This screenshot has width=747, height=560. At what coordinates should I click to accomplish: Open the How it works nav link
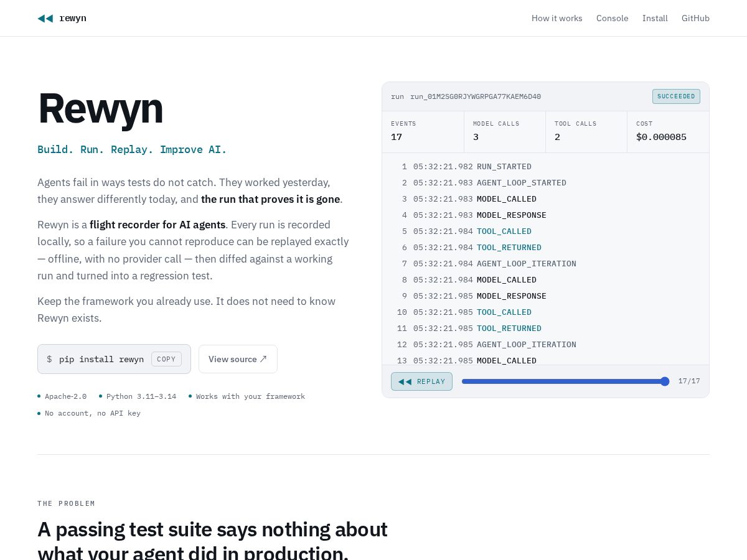[x=557, y=18]
